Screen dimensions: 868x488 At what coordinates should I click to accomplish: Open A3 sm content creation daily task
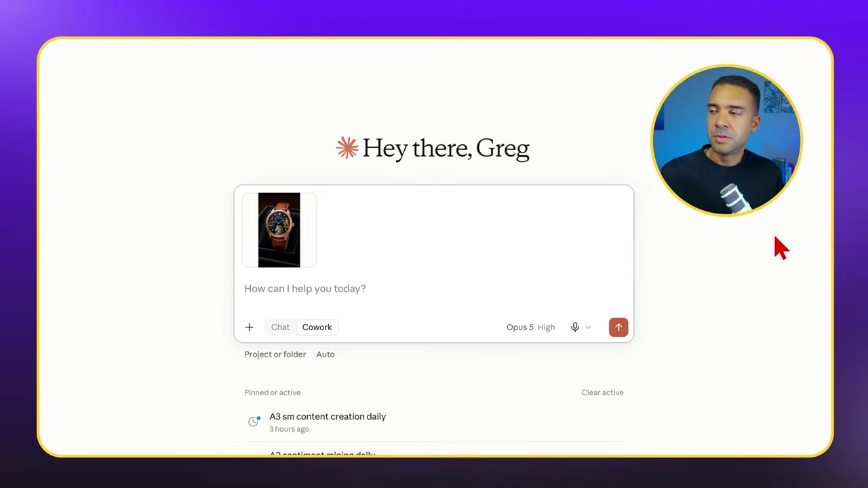click(x=434, y=422)
